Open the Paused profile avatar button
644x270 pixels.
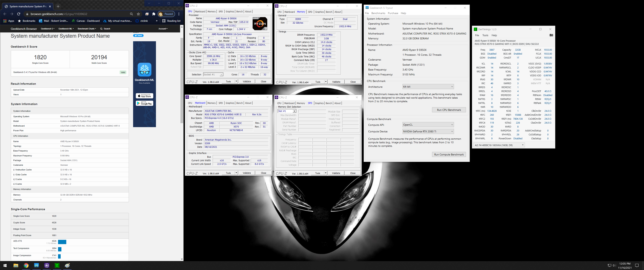coord(166,14)
